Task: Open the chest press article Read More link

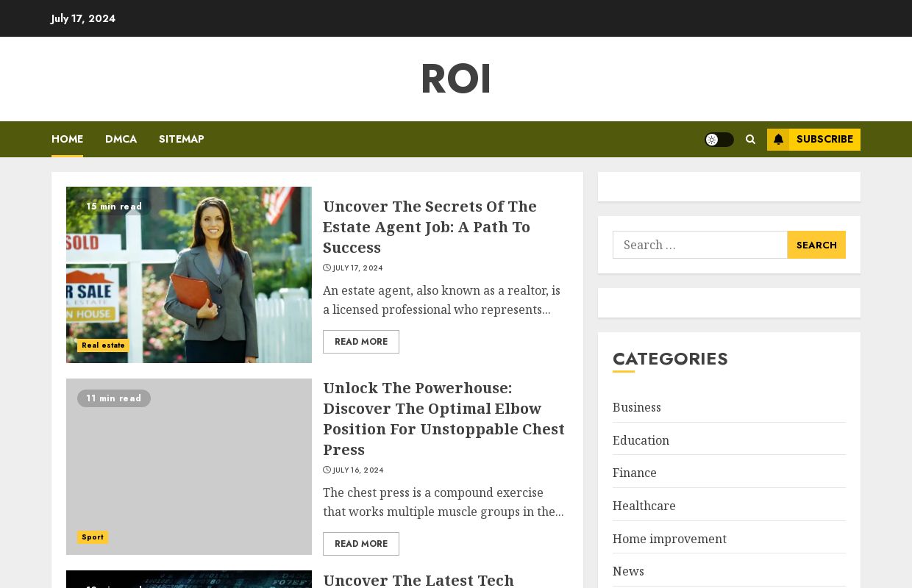Action: pyautogui.click(x=361, y=544)
